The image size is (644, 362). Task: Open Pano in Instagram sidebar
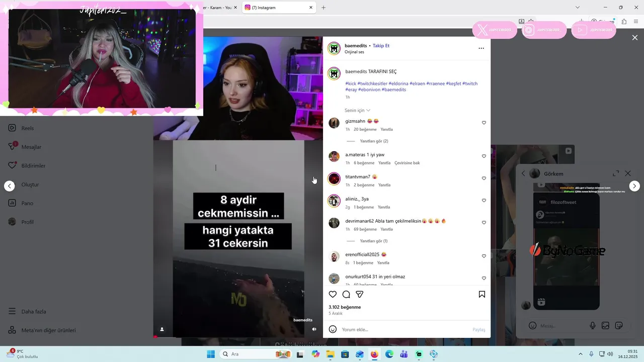click(21, 203)
